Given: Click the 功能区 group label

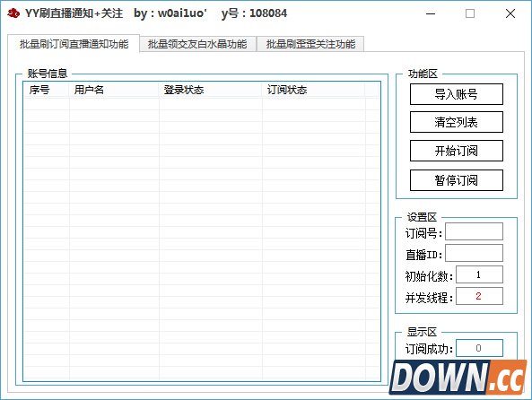Looking at the screenshot, I should point(423,74).
